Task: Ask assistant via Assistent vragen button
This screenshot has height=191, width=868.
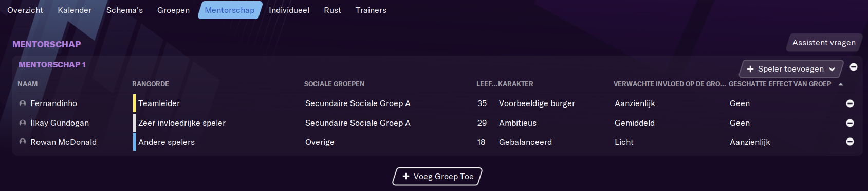Action: (x=824, y=43)
